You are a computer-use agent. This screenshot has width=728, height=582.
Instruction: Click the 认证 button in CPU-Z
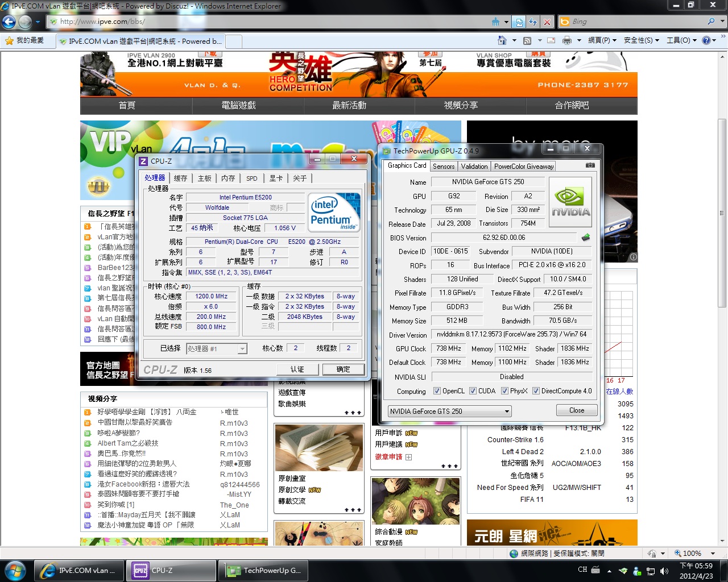coord(297,369)
